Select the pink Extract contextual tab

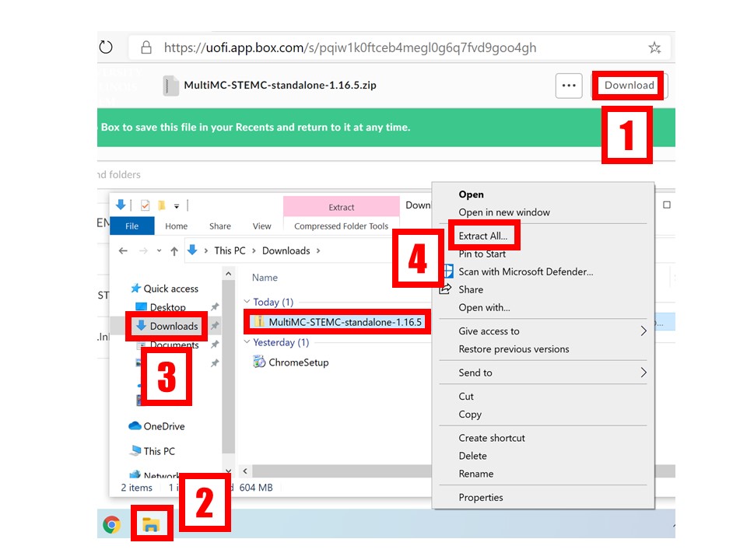pyautogui.click(x=342, y=207)
